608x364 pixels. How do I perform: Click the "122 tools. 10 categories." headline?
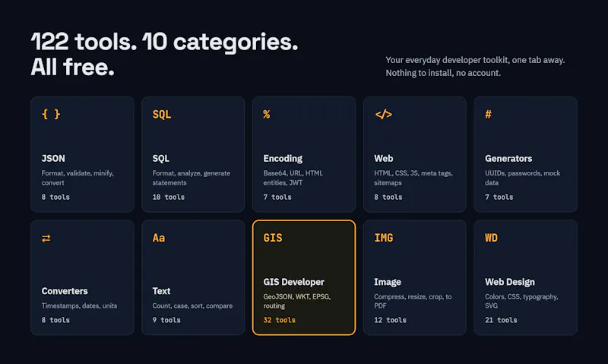pos(164,42)
